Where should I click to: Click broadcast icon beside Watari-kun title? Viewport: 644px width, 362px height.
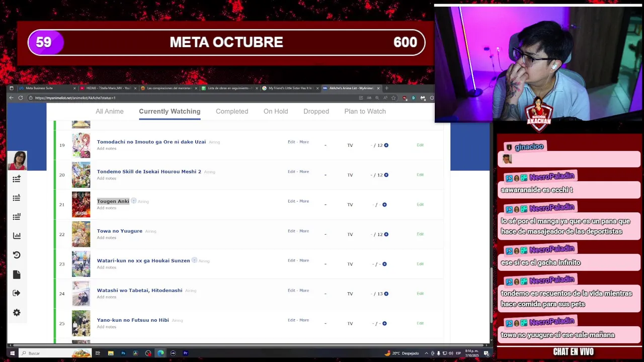pyautogui.click(x=194, y=260)
